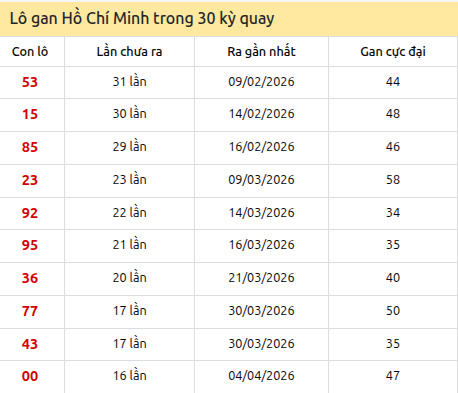Click the '22 lần' cell

tap(129, 212)
